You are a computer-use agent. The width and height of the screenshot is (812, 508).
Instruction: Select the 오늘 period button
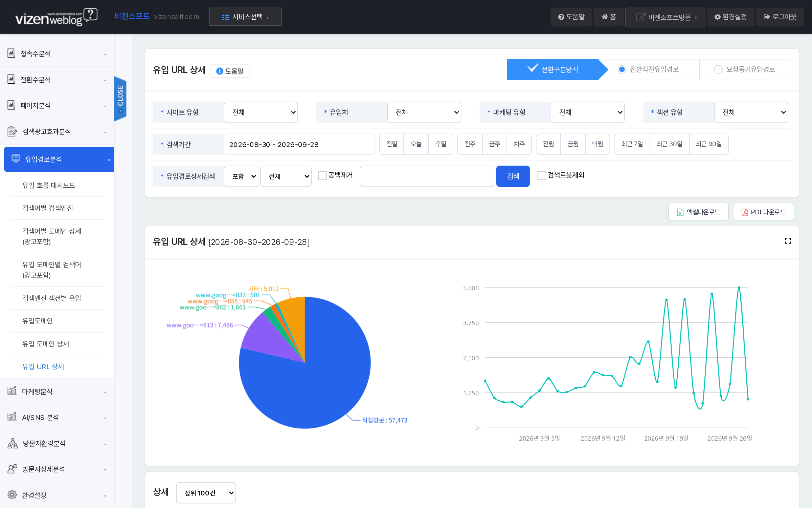click(x=416, y=144)
